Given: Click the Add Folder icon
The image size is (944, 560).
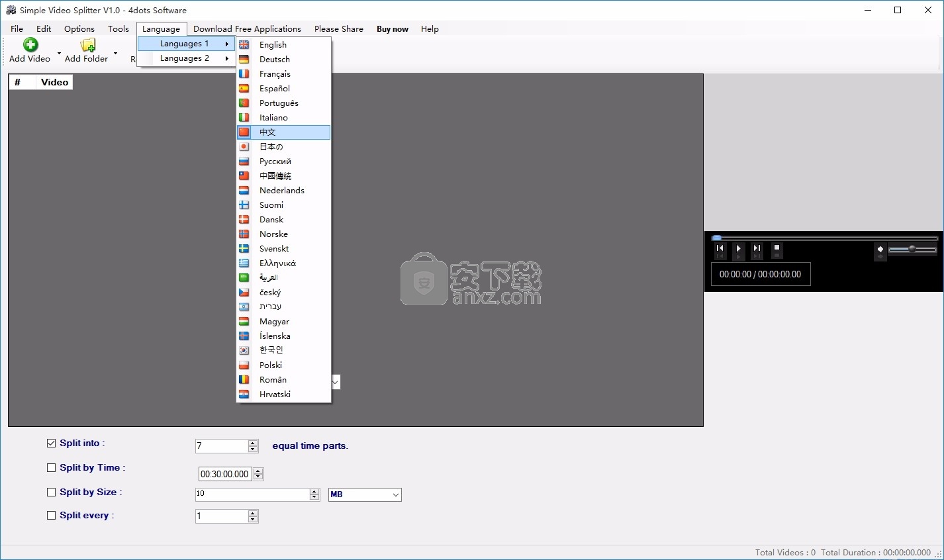Looking at the screenshot, I should (87, 44).
